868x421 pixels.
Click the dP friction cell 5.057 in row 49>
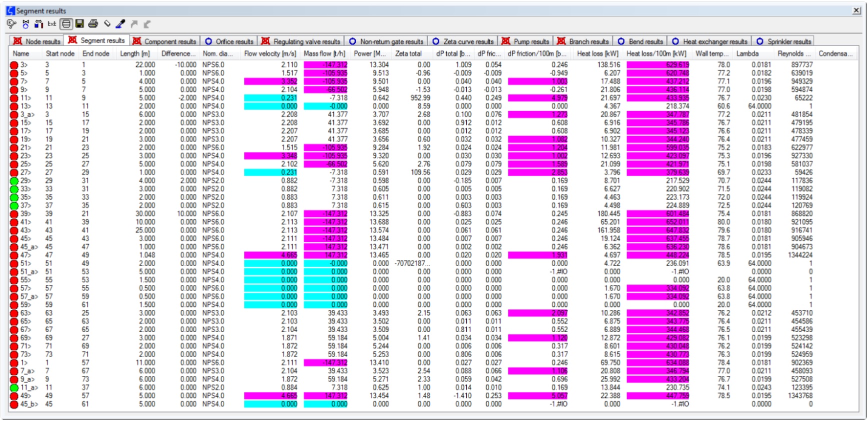point(538,395)
